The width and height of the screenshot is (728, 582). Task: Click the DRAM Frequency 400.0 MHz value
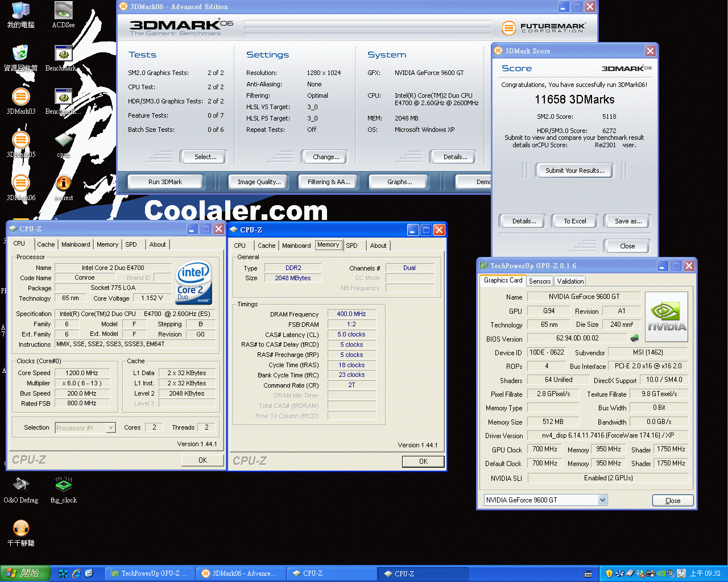coord(351,314)
